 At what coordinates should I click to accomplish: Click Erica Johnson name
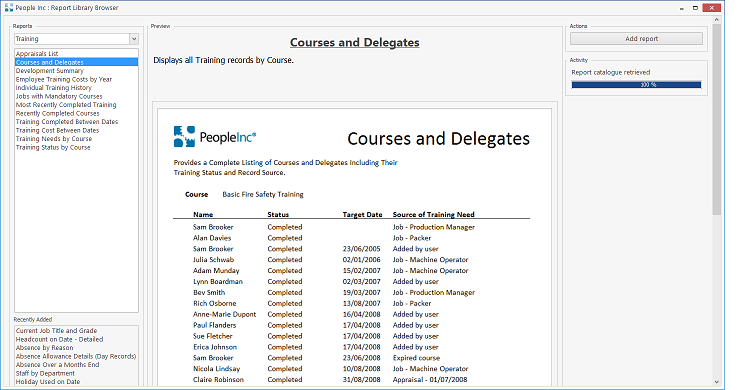215,347
